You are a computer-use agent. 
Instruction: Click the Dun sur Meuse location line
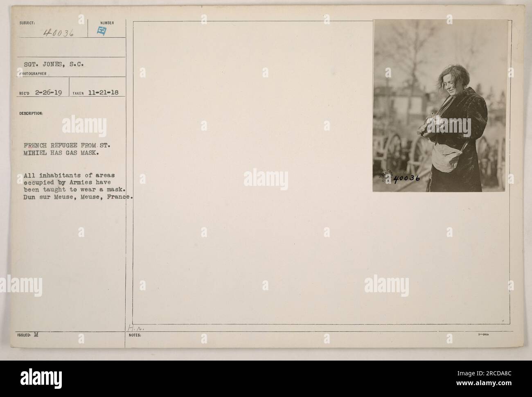(79, 197)
